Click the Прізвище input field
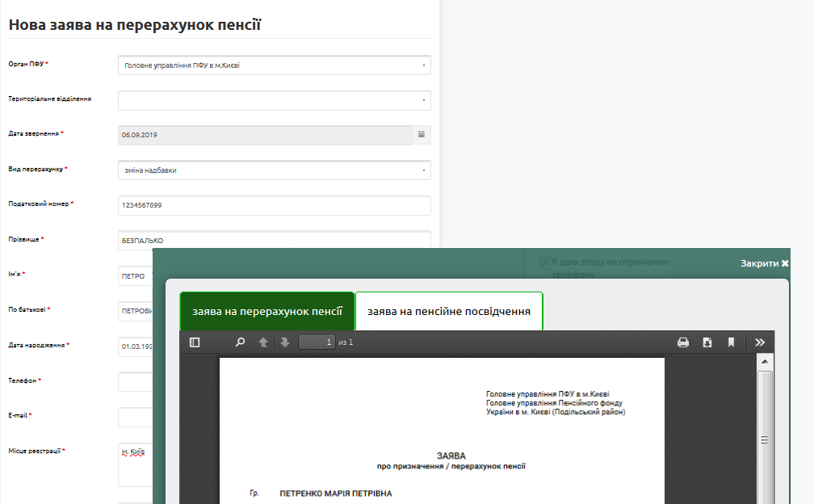 275,240
